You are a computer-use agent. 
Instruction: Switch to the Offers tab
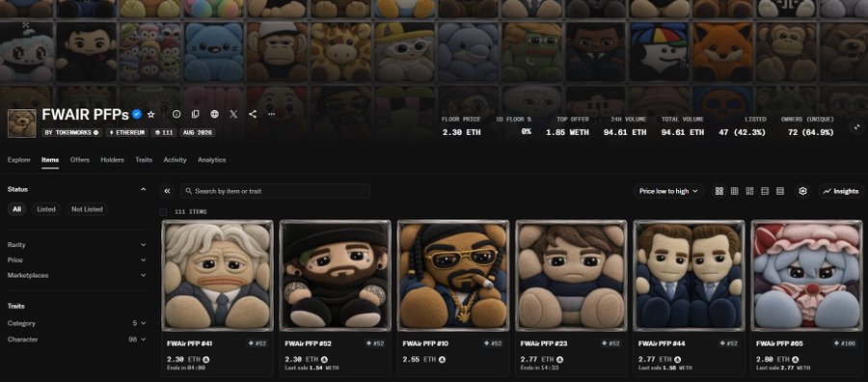click(x=80, y=160)
